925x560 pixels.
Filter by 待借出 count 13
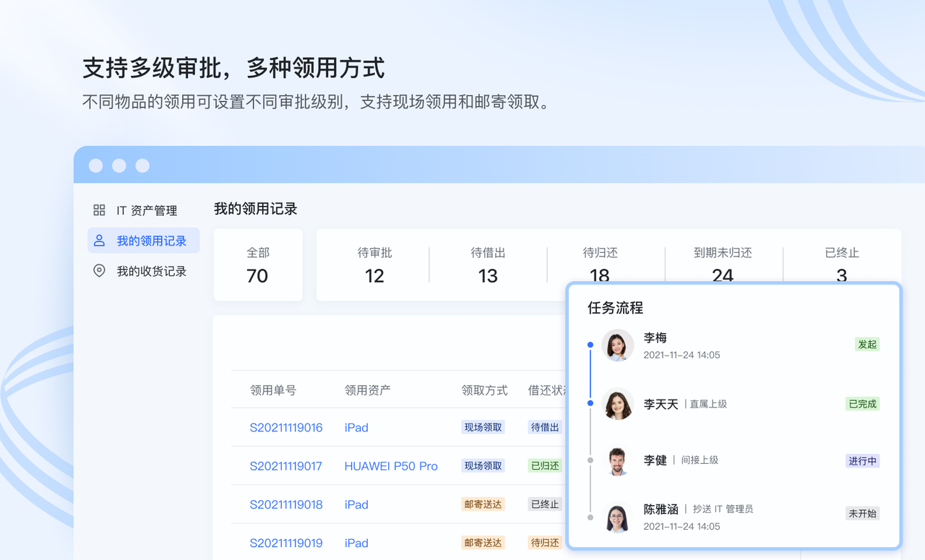click(488, 265)
